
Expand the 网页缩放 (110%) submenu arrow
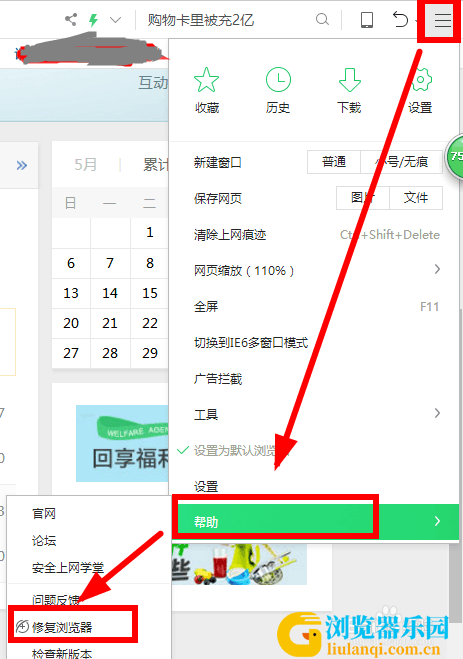(x=437, y=269)
